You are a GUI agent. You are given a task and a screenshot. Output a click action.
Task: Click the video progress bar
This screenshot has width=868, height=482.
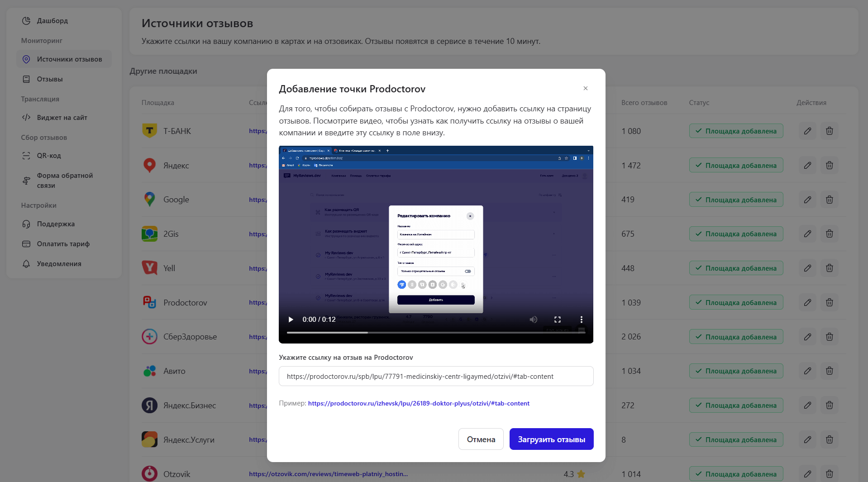[x=435, y=333]
